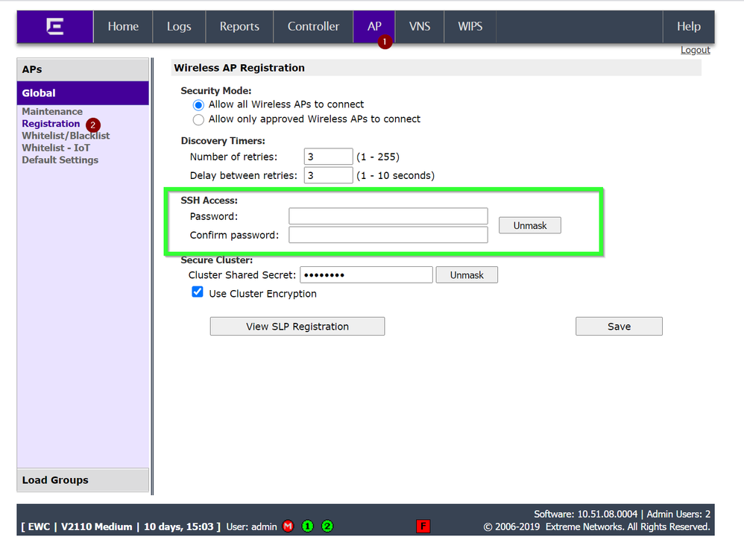Click the green 1 status indicator
This screenshot has width=744, height=560.
(x=308, y=526)
